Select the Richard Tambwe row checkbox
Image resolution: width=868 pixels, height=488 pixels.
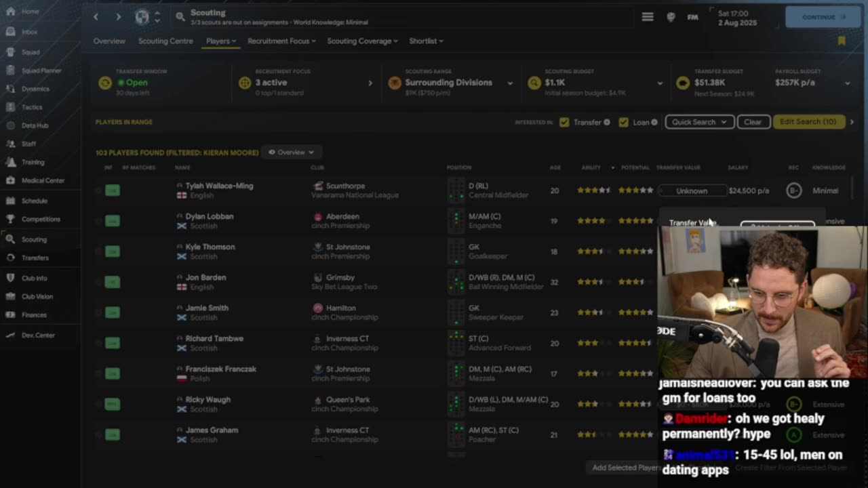[99, 343]
